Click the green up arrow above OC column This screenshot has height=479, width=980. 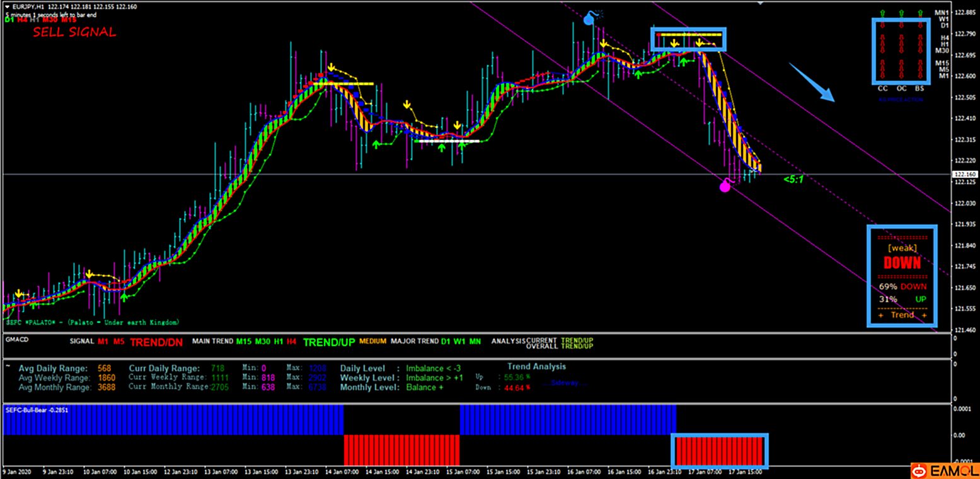901,13
